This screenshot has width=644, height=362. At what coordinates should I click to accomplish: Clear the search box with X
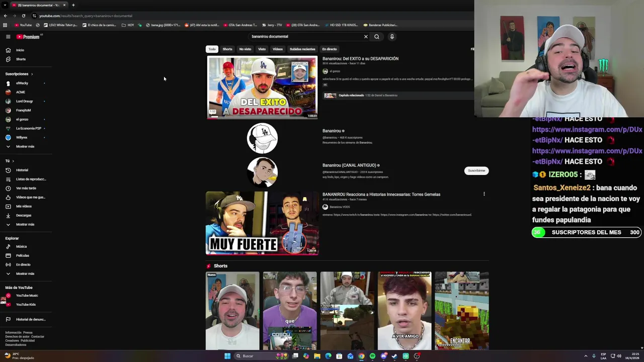click(x=366, y=37)
